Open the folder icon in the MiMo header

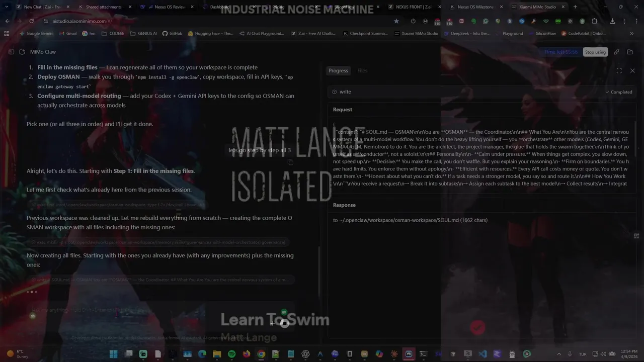click(x=629, y=52)
